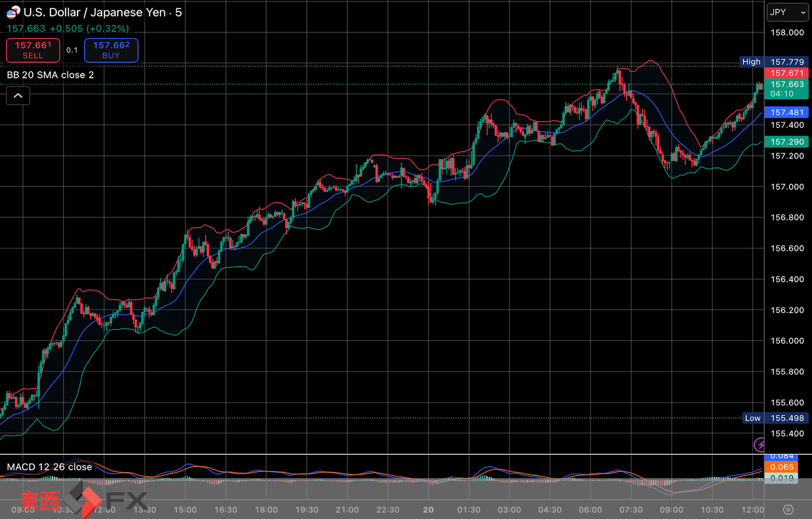The image size is (812, 519).
Task: Click the High 157.779 price label
Action: coord(786,62)
